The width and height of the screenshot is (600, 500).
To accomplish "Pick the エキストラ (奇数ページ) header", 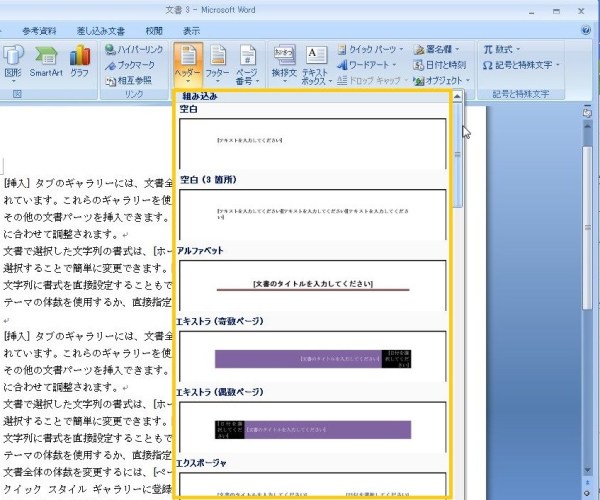I will pos(312,357).
